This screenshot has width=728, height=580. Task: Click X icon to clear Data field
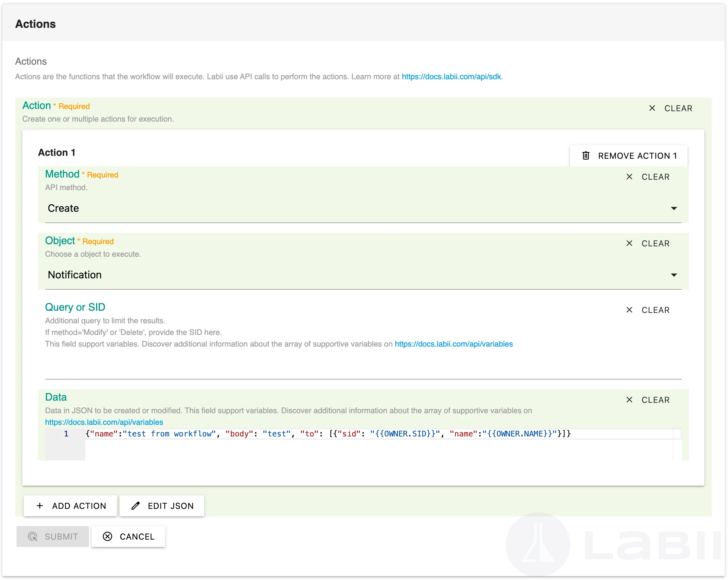629,399
